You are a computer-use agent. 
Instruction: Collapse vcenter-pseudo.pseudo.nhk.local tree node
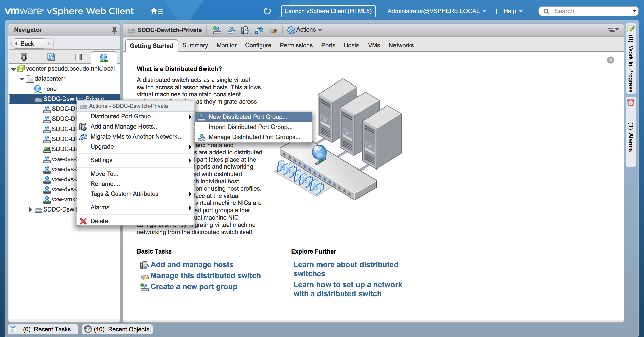[13, 69]
